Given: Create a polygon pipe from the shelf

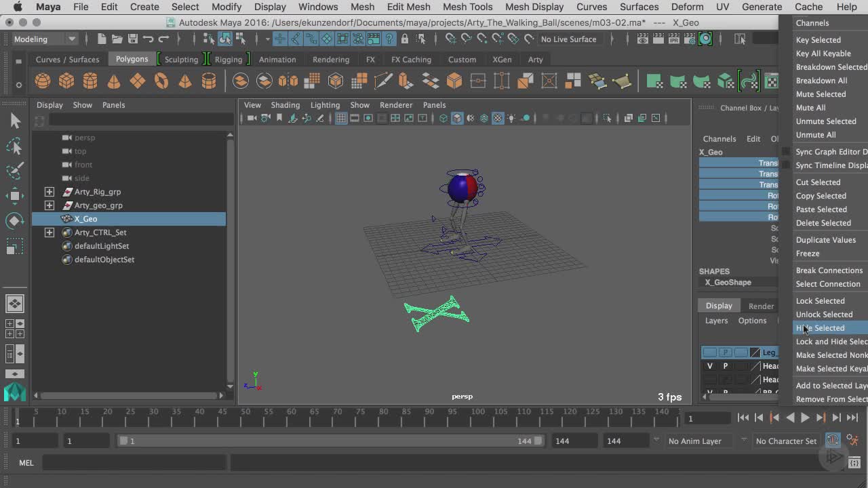Looking at the screenshot, I should (209, 81).
